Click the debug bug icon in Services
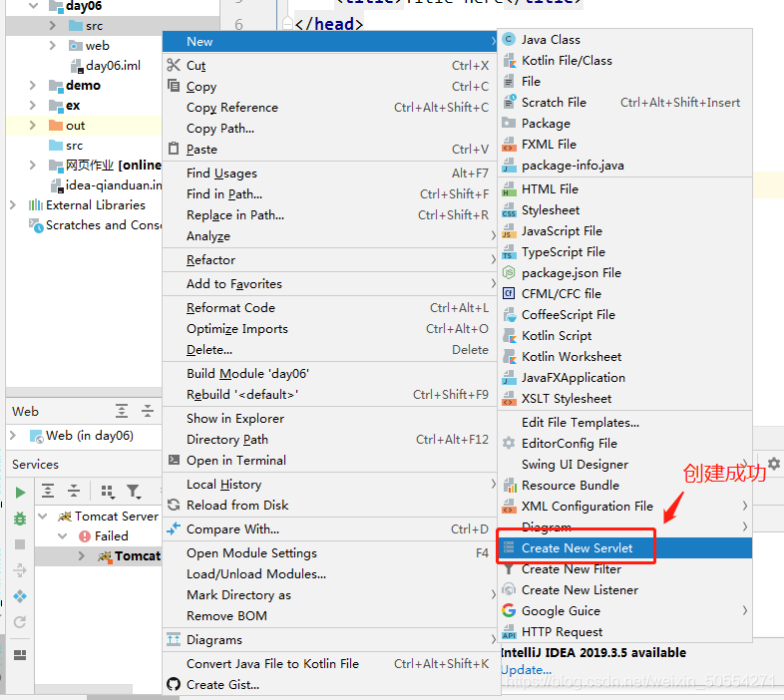784x700 pixels. [x=20, y=519]
